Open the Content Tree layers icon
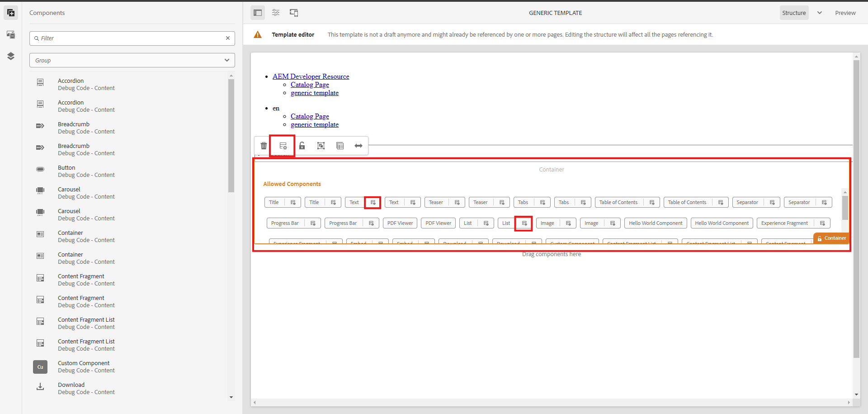 point(11,56)
